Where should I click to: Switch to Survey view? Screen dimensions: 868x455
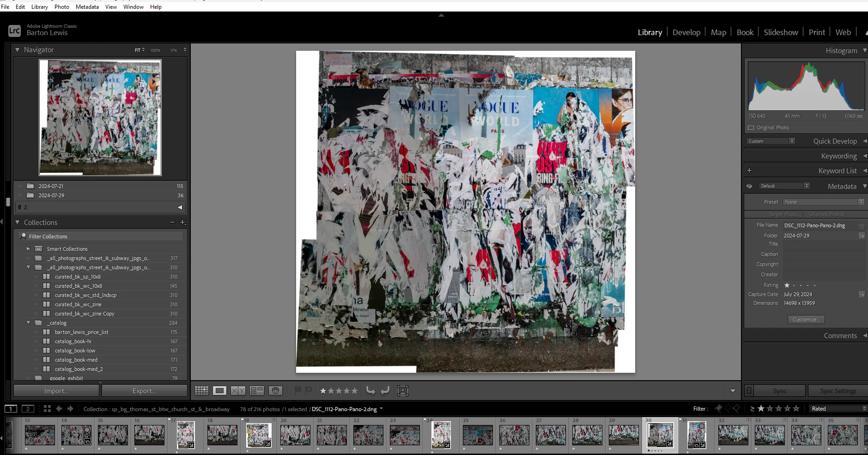coord(257,391)
